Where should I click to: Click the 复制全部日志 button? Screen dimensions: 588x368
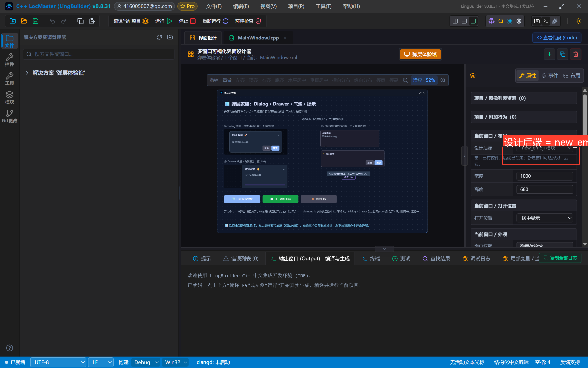tap(560, 258)
